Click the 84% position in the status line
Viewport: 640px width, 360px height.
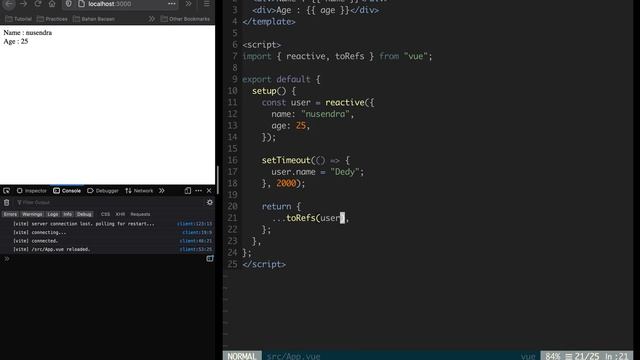click(x=553, y=356)
